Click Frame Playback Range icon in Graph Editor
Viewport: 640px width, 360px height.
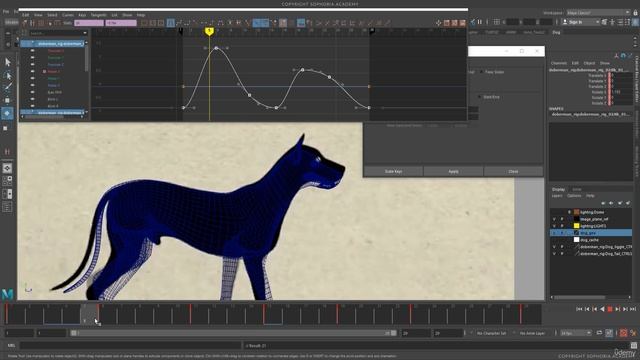(153, 23)
